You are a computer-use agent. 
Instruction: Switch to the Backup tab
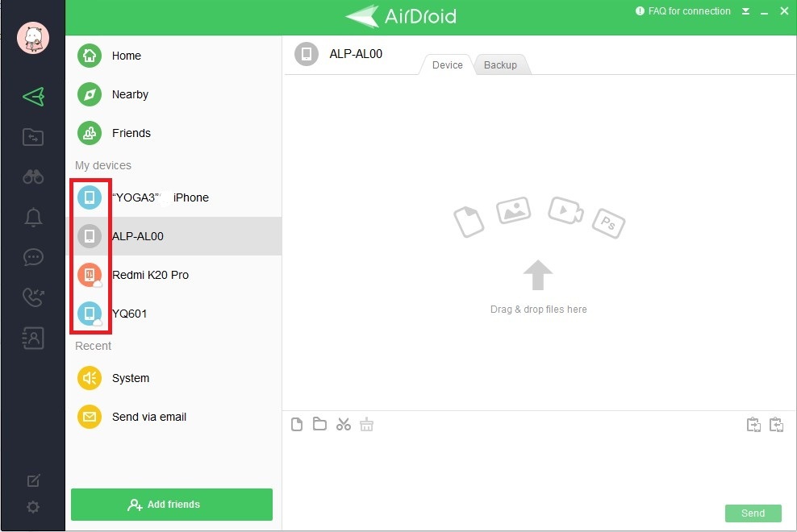(500, 64)
